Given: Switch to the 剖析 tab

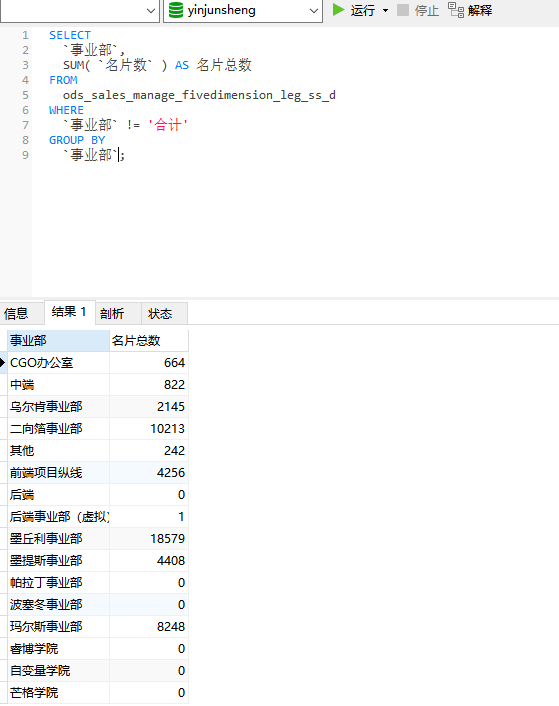Looking at the screenshot, I should 112,313.
